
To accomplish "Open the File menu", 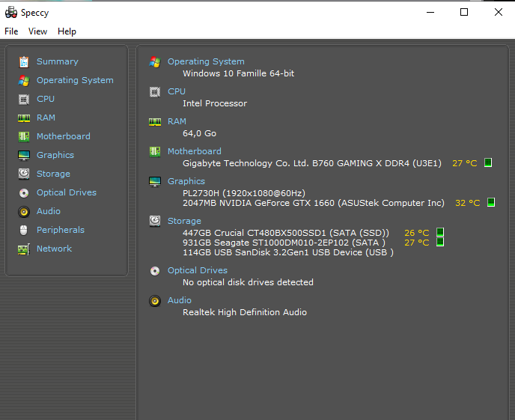I will click(x=11, y=31).
